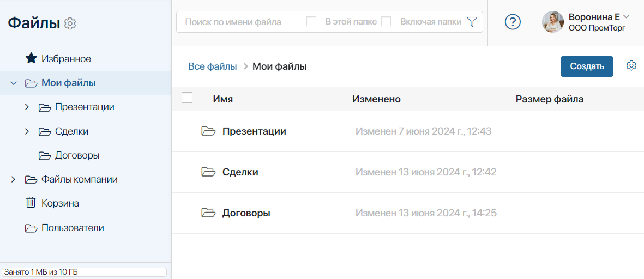The image size is (644, 279).
Task: Click text Изменен 13 июня 2024 г., 14:25
Action: tap(426, 213)
